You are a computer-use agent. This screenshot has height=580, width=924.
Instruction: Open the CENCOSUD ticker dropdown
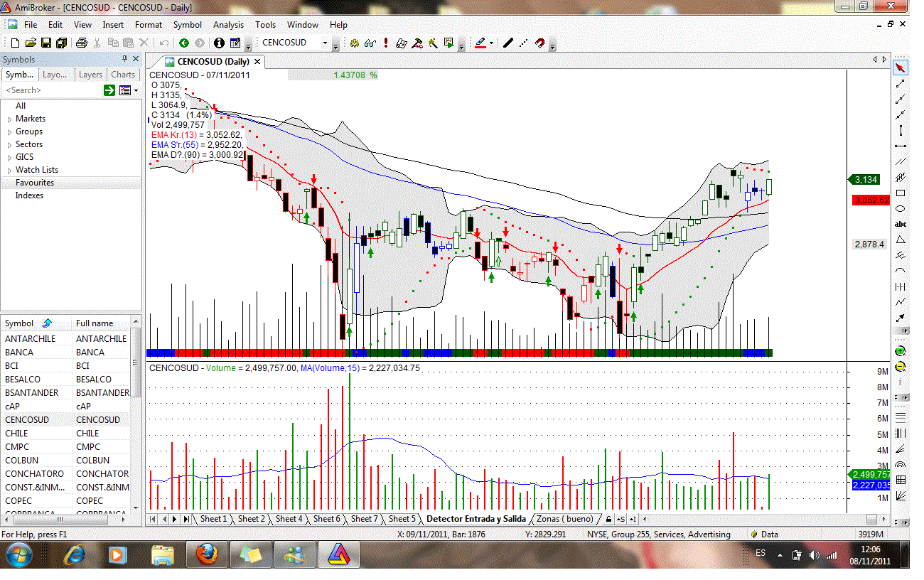[326, 43]
